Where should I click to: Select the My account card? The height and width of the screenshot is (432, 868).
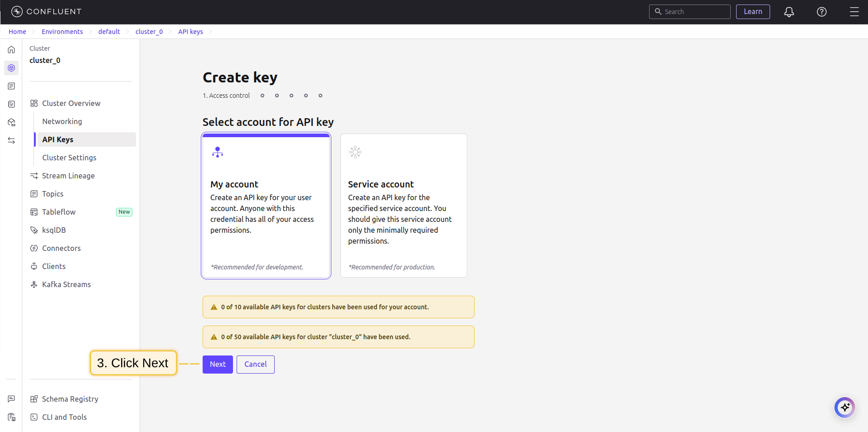coord(266,206)
